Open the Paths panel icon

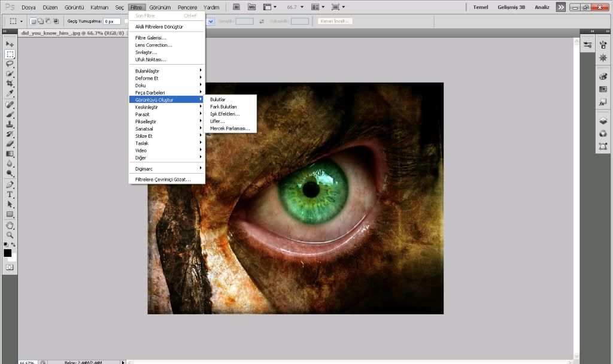click(x=603, y=147)
